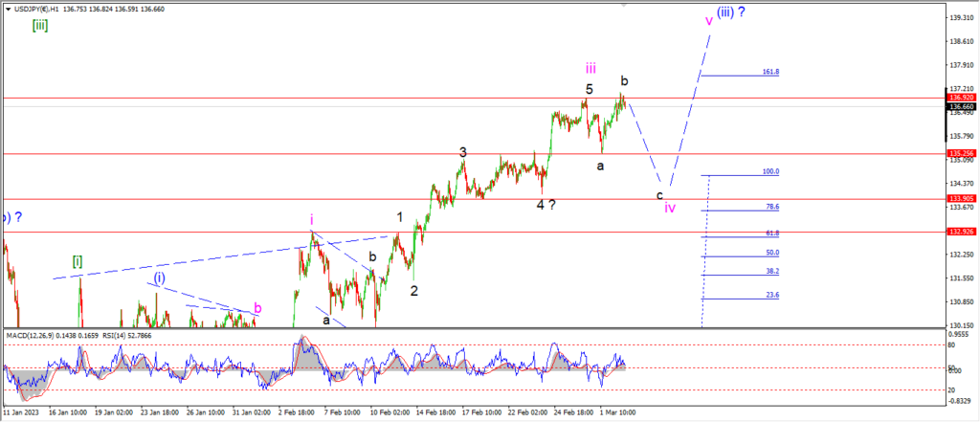The image size is (980, 422).
Task: Select the '4 ?' wave count label
Action: [546, 205]
